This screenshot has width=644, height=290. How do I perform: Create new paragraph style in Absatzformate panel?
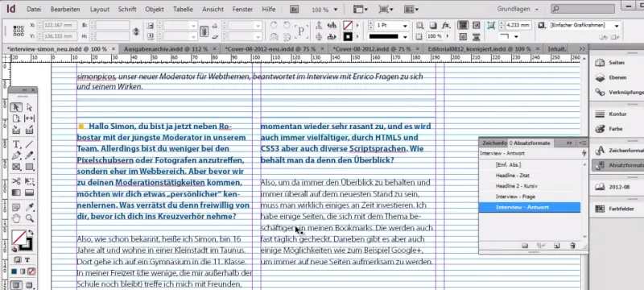tap(556, 246)
